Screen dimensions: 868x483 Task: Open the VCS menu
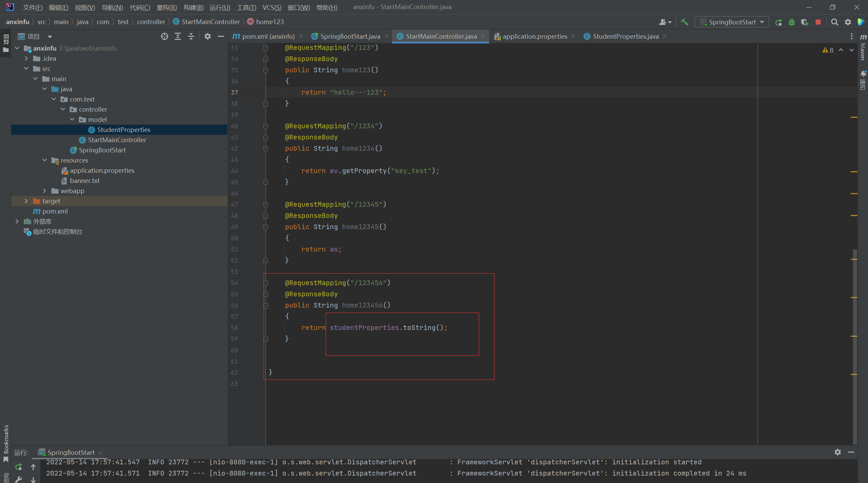click(271, 7)
